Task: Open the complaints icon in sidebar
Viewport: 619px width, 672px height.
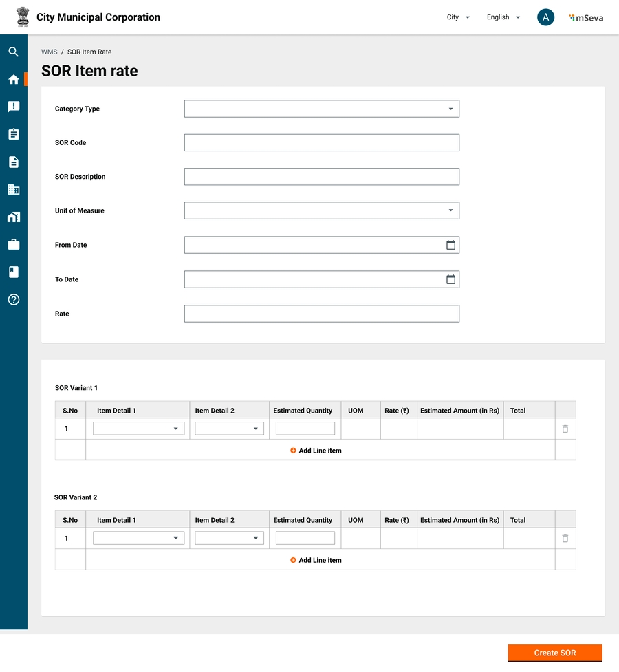Action: coord(13,107)
